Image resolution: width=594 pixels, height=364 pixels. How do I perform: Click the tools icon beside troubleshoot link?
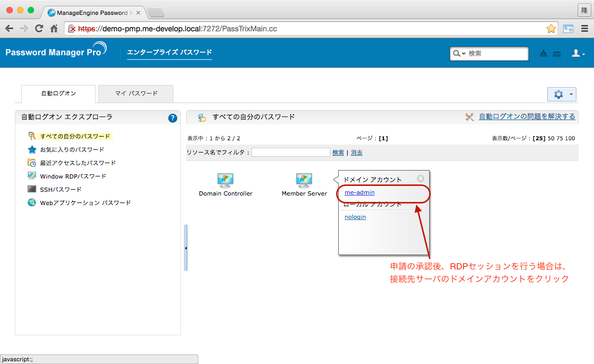click(x=470, y=117)
